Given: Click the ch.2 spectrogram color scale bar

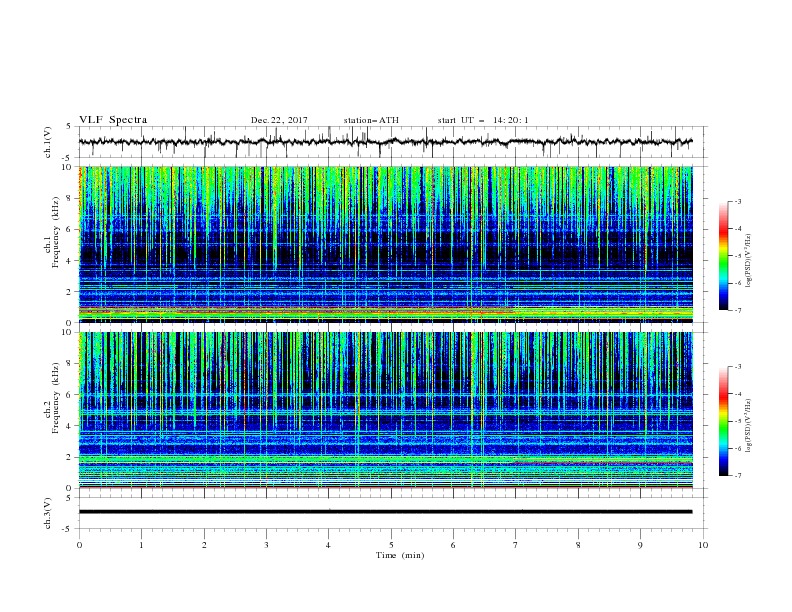Looking at the screenshot, I should (724, 421).
